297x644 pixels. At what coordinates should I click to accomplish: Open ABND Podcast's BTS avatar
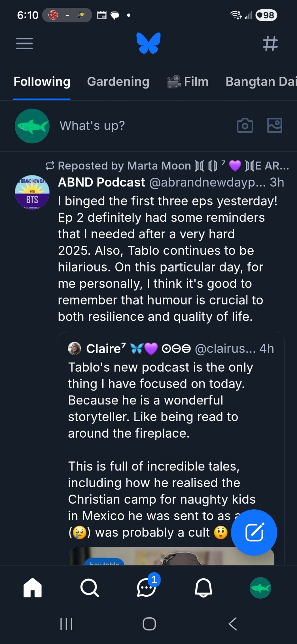(32, 193)
